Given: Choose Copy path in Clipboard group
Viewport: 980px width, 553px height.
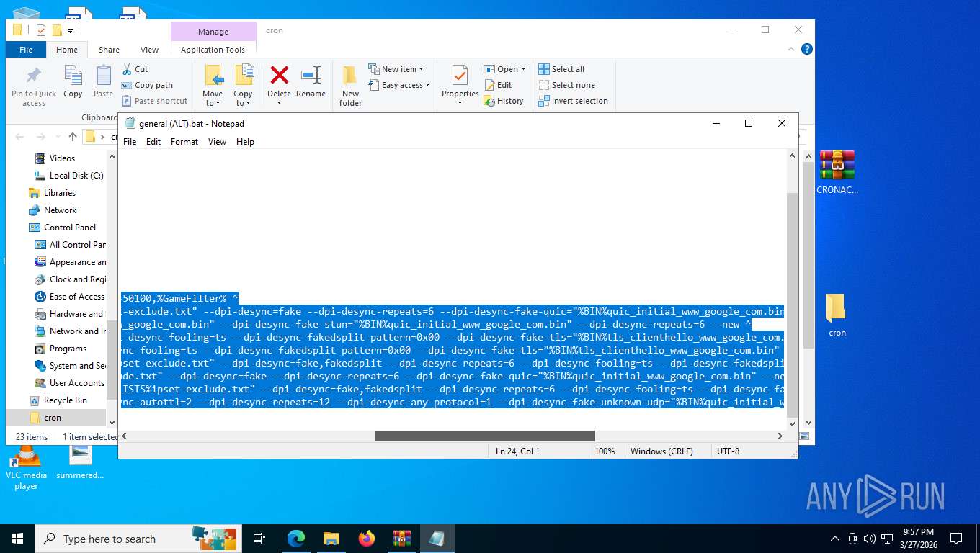Looking at the screenshot, I should click(147, 85).
